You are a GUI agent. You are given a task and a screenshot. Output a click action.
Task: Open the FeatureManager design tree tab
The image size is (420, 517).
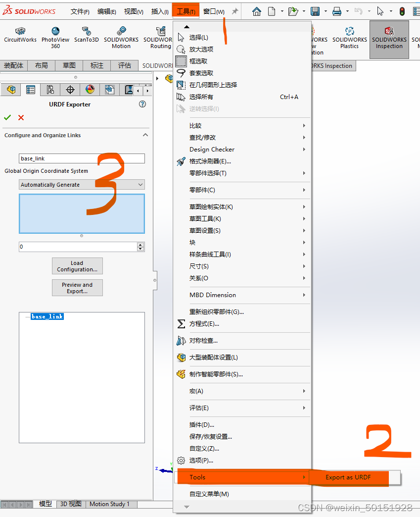coord(11,89)
